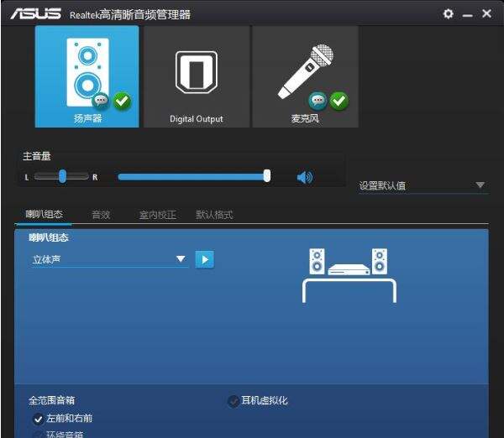The image size is (504, 438).
Task: Click the R balance label
Action: pos(95,177)
